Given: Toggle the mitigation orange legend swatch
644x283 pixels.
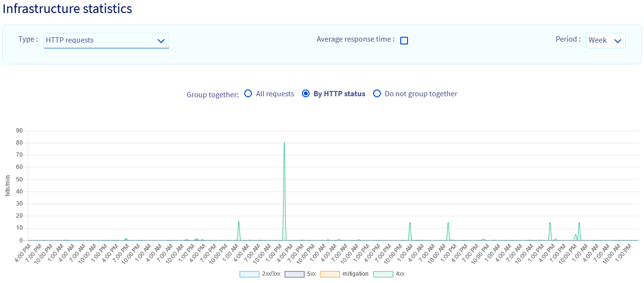Looking at the screenshot, I should (x=330, y=274).
